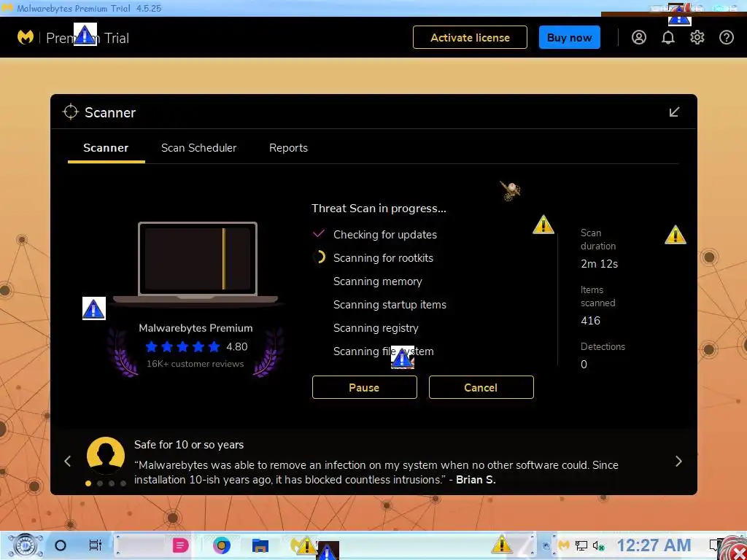Click the Scanning startup items step
The height and width of the screenshot is (560, 747).
(x=390, y=304)
